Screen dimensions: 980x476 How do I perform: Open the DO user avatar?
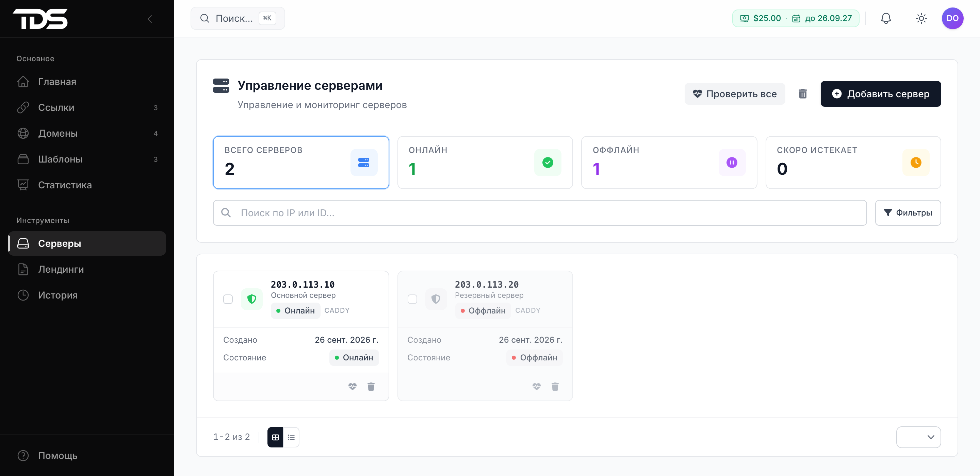pos(952,18)
